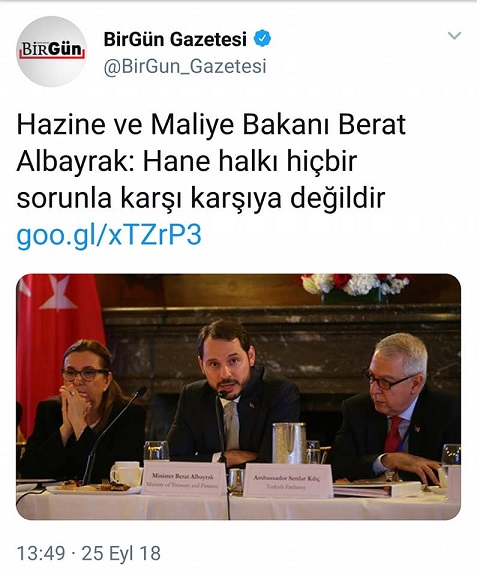
Task: Click the white coffee cup on table
Action: tap(126, 474)
